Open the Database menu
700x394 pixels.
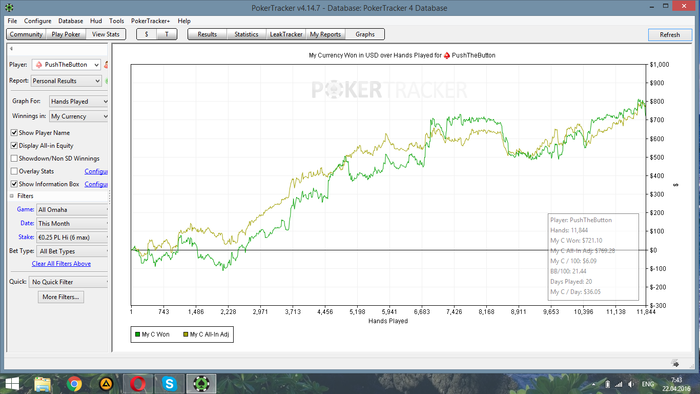[x=71, y=21]
